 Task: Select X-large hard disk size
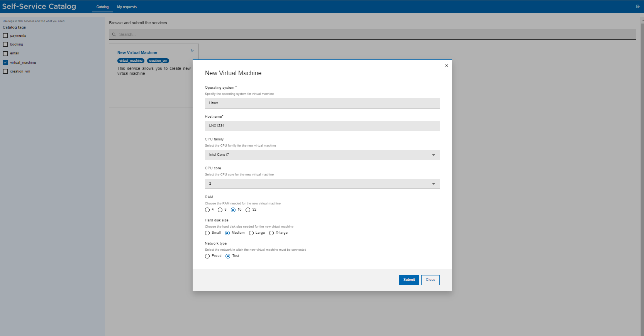[271, 233]
